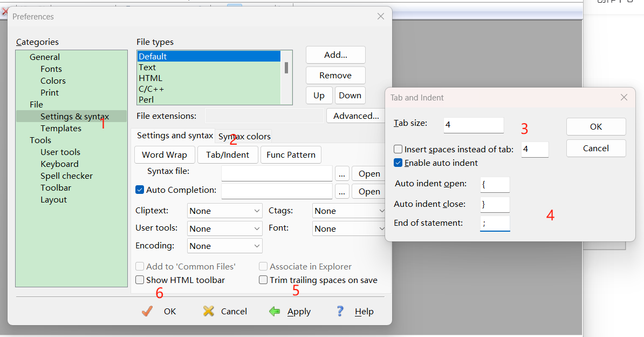Screen dimensions: 644x337
Task: Uncheck Enable auto indent option
Action: click(x=399, y=163)
